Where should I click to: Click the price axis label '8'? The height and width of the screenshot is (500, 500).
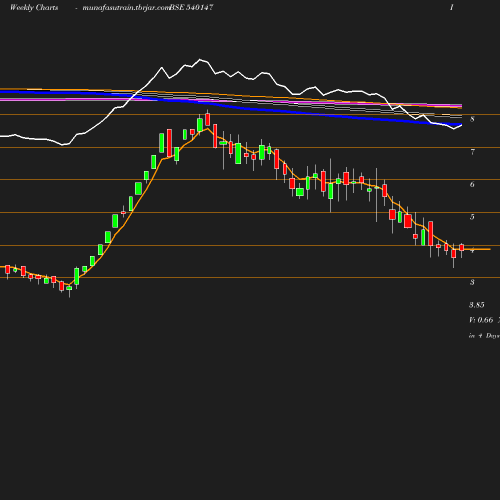[472, 119]
